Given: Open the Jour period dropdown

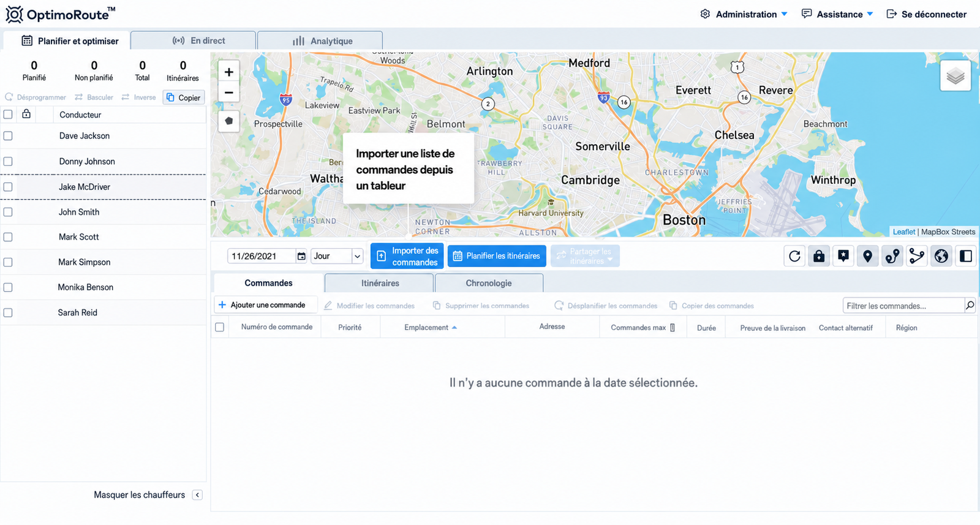Looking at the screenshot, I should 337,256.
